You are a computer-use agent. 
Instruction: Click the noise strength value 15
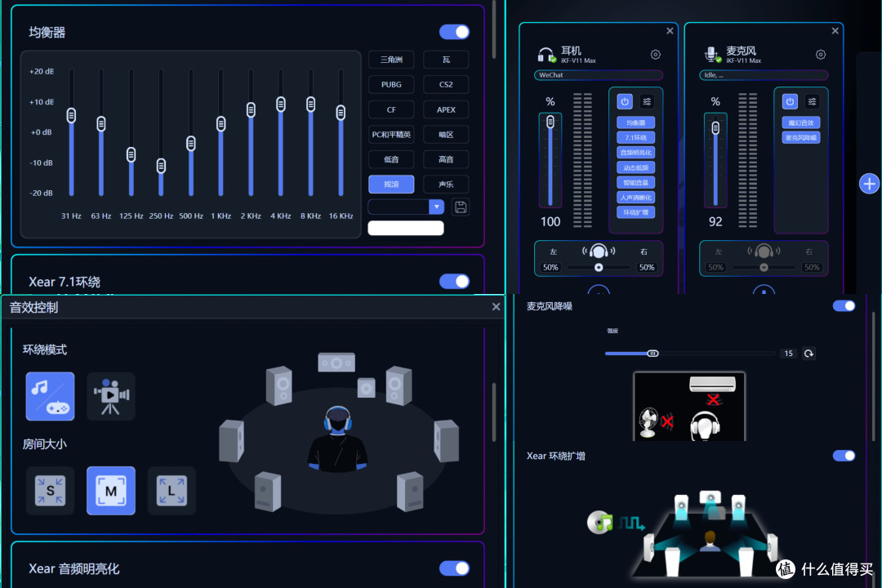pyautogui.click(x=789, y=354)
